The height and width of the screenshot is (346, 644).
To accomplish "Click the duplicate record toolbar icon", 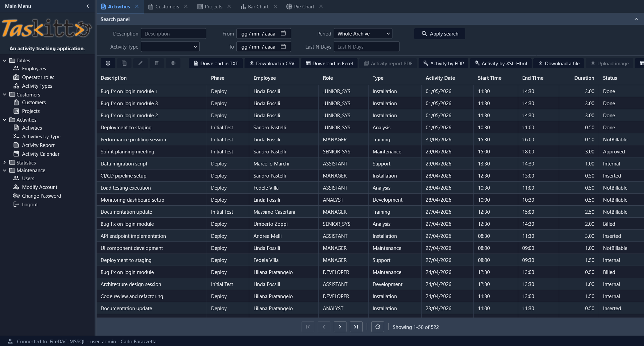I will [124, 63].
